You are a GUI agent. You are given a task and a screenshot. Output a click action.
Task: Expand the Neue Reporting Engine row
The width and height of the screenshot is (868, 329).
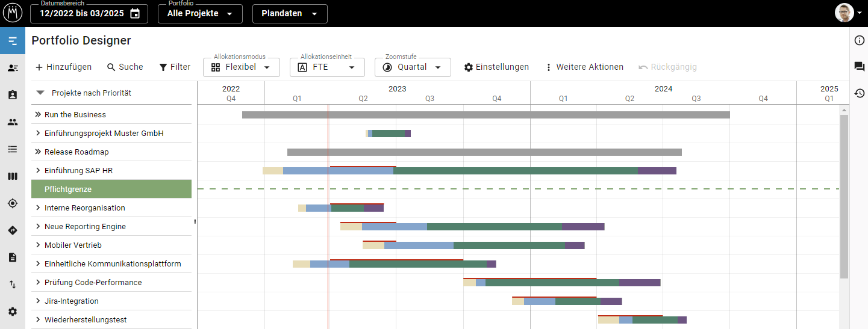(x=38, y=226)
